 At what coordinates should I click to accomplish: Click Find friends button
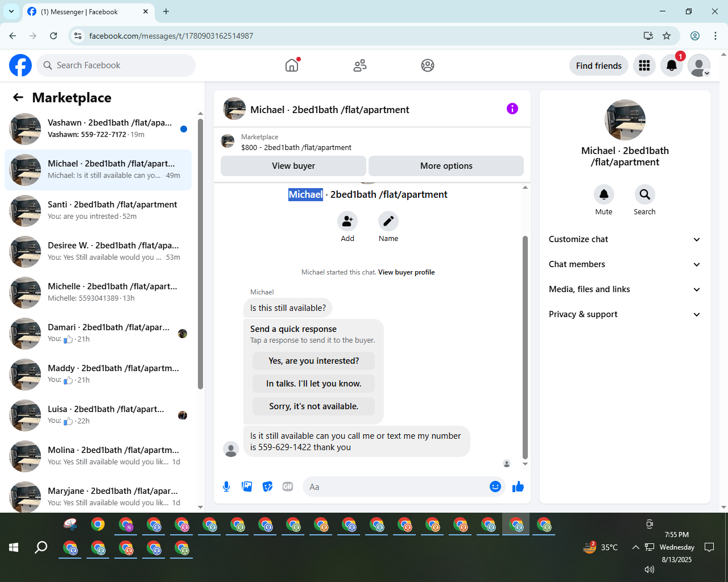point(599,65)
